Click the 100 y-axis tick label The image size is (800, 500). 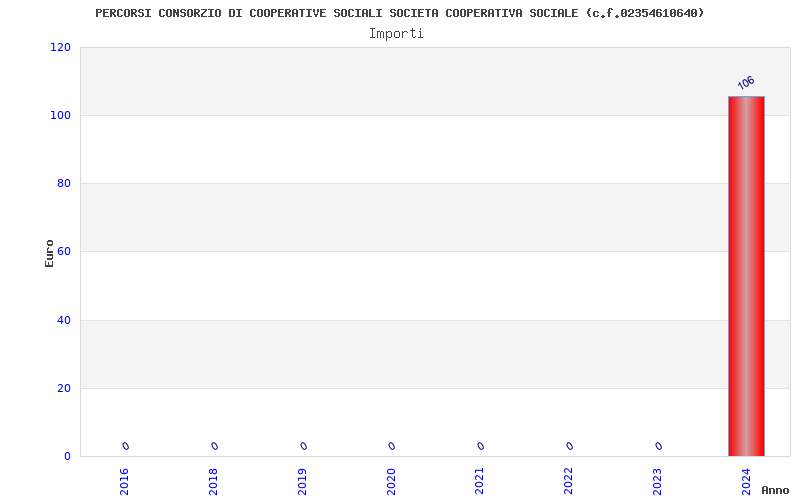(x=60, y=115)
